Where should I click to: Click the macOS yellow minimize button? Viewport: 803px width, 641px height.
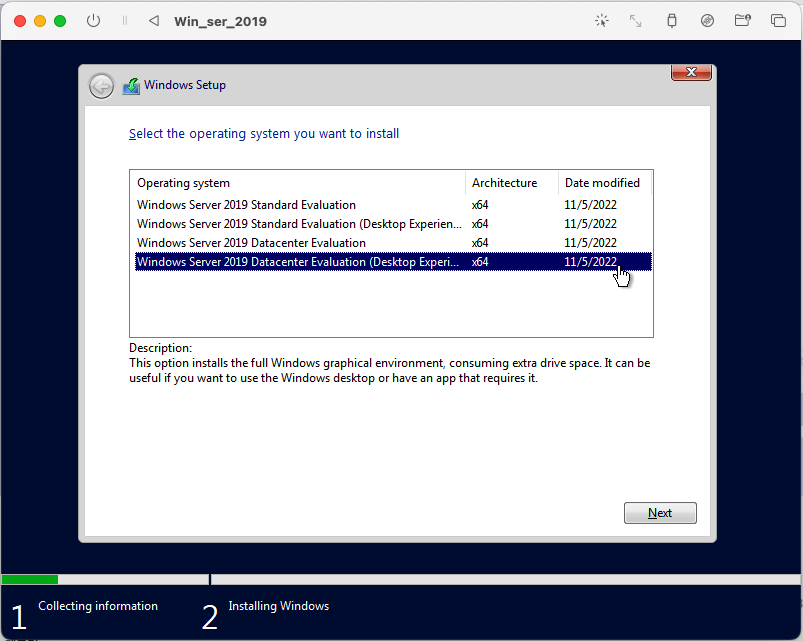[40, 21]
